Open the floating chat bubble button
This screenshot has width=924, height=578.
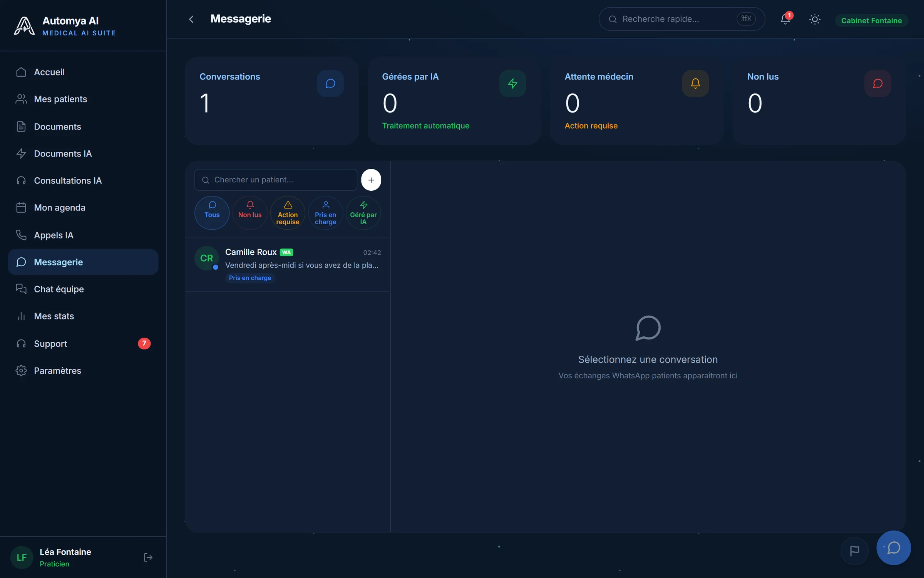[893, 548]
